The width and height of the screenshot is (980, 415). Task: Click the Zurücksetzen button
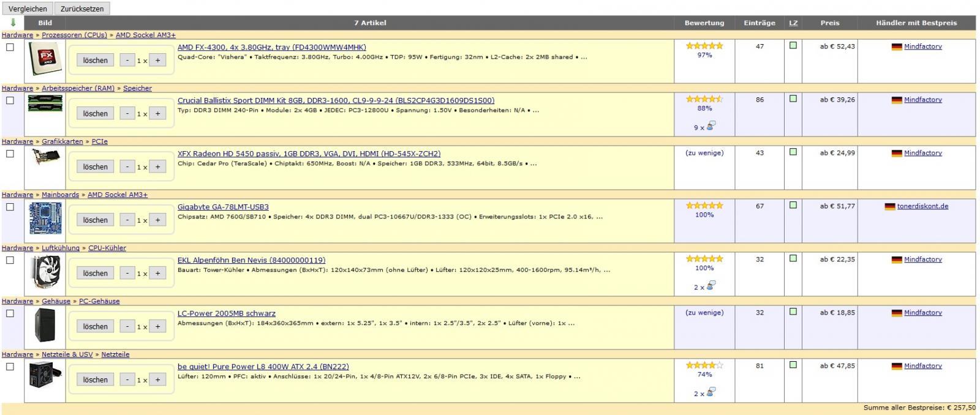[83, 9]
